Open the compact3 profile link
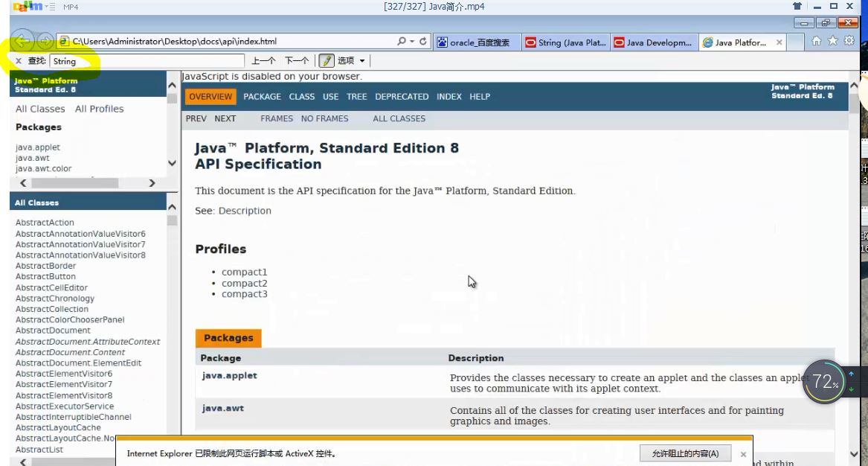This screenshot has width=868, height=466. point(244,294)
